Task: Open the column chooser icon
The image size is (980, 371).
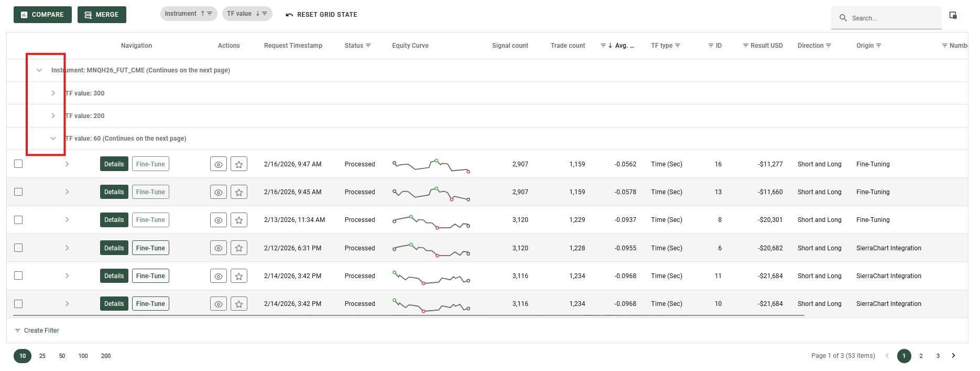Action: coord(953,15)
